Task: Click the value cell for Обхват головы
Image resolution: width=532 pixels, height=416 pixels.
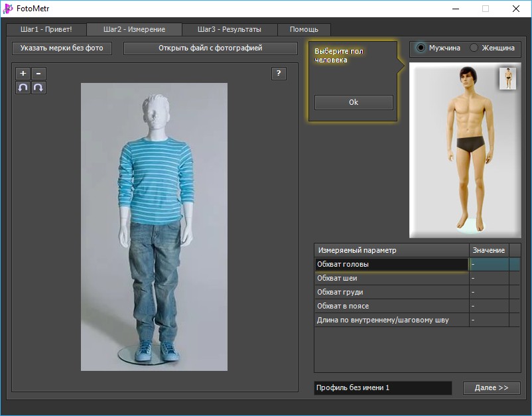Action: click(x=489, y=264)
